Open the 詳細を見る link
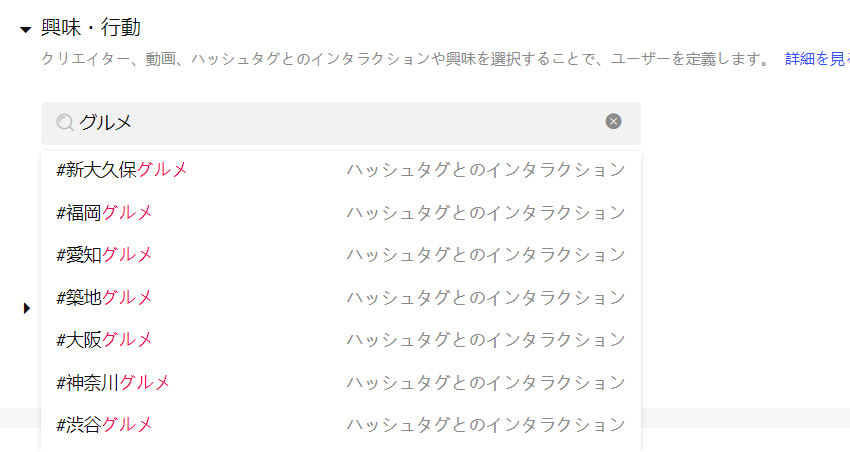 pos(817,59)
